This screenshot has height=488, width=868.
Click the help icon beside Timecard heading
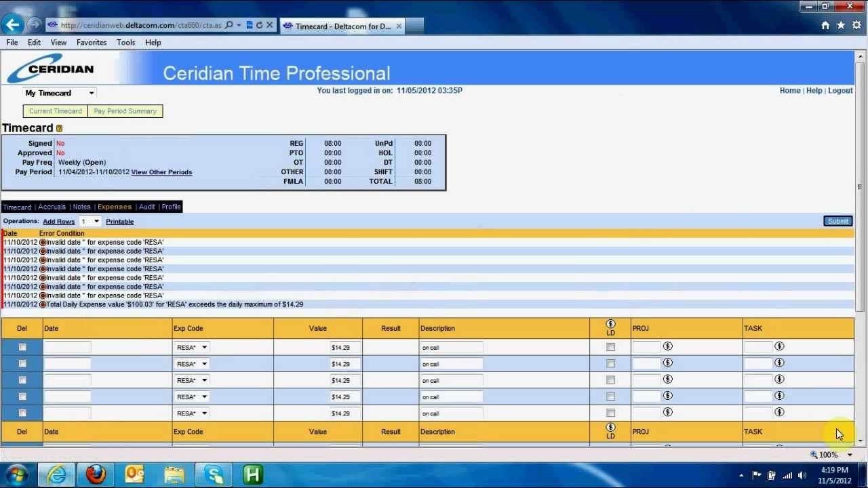59,128
